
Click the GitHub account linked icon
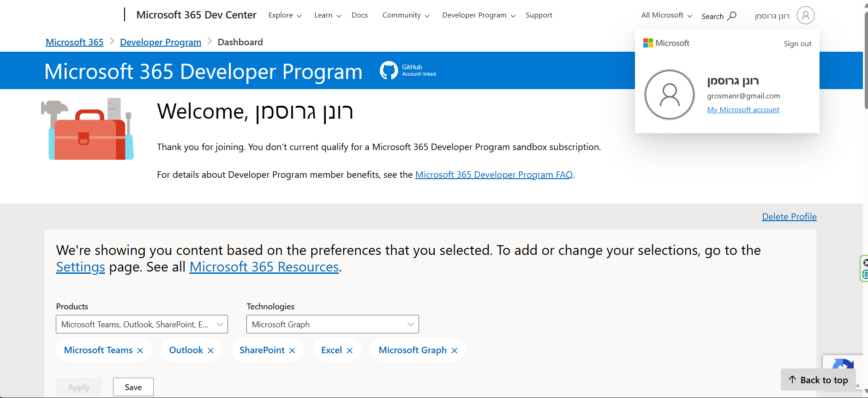coord(389,70)
